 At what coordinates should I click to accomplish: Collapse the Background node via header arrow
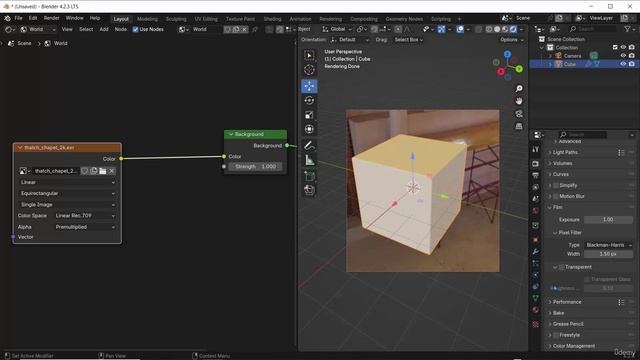(231, 134)
